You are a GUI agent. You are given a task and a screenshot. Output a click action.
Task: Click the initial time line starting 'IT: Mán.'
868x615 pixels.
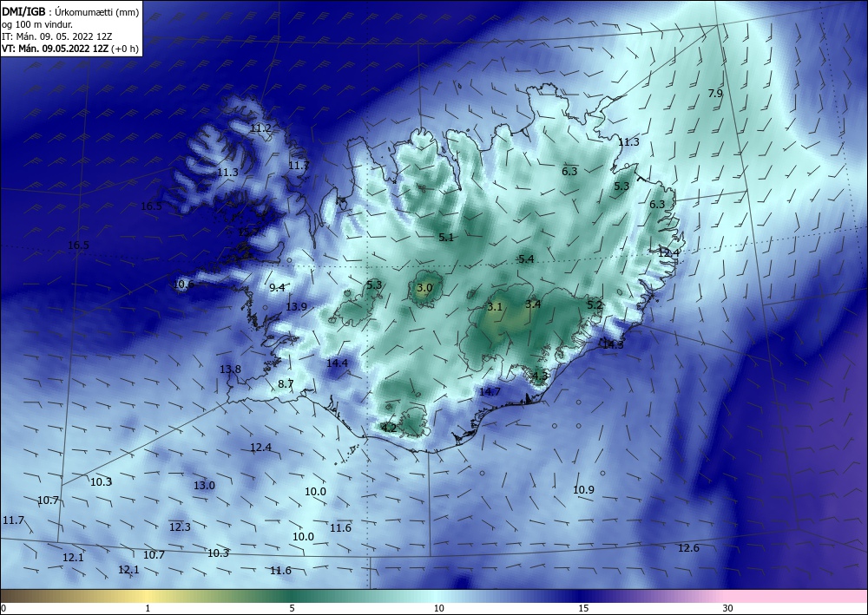click(x=57, y=36)
